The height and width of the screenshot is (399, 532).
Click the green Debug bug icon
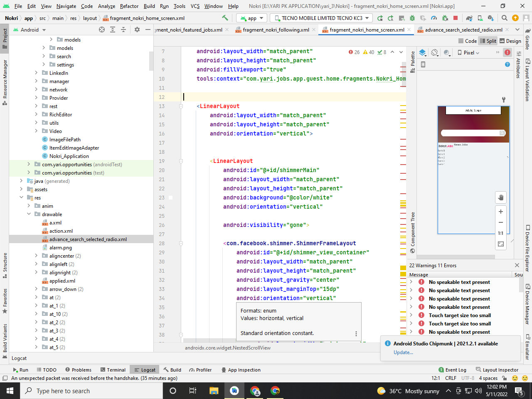tap(412, 18)
